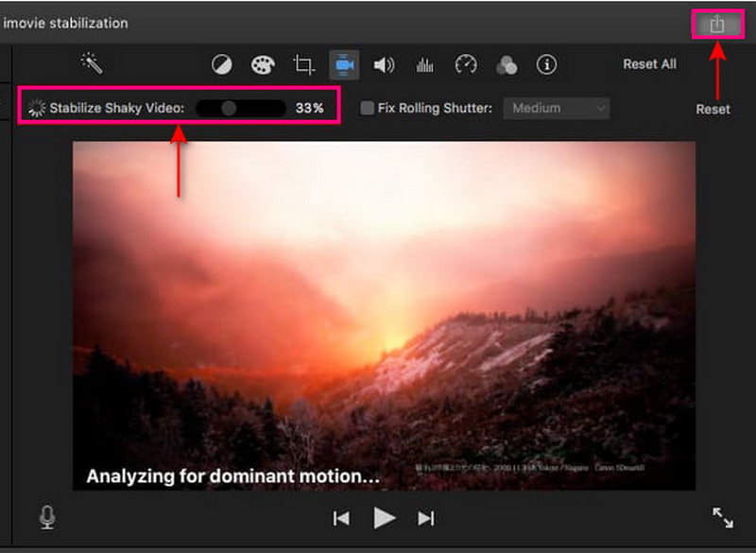Click the Reset button
The width and height of the screenshot is (756, 553).
(713, 109)
